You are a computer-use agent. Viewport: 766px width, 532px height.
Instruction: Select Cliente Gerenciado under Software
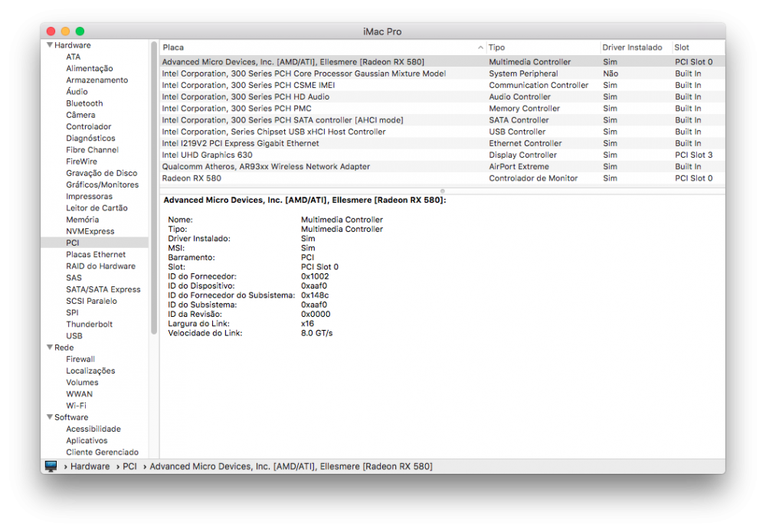pyautogui.click(x=102, y=452)
